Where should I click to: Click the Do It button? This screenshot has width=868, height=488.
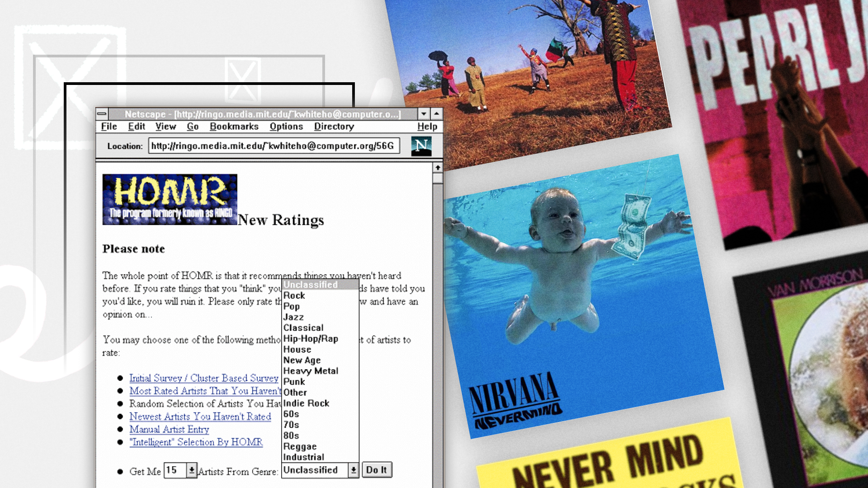click(377, 470)
